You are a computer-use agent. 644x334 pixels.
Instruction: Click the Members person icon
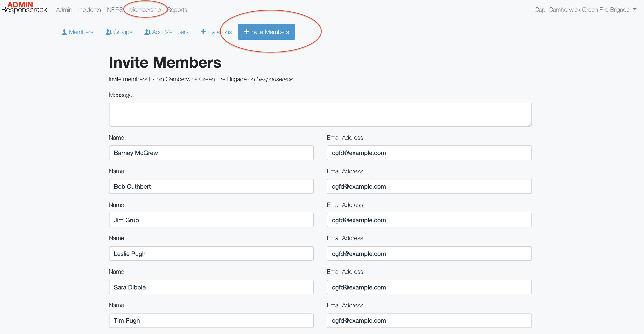[64, 32]
